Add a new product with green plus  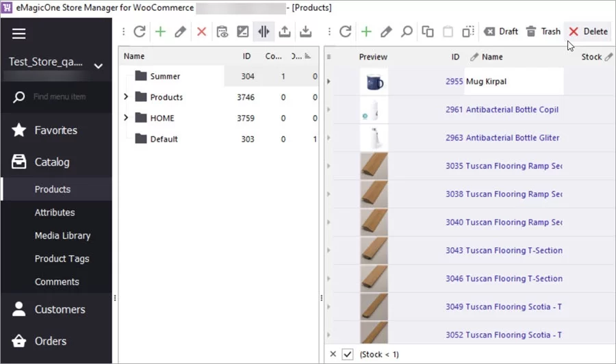pos(366,31)
